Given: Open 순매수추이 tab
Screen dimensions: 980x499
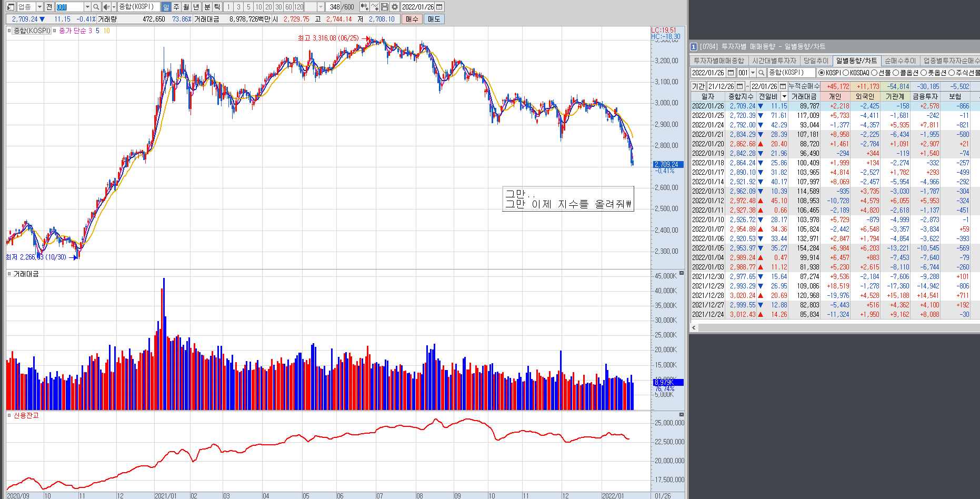Looking at the screenshot, I should (900, 61).
